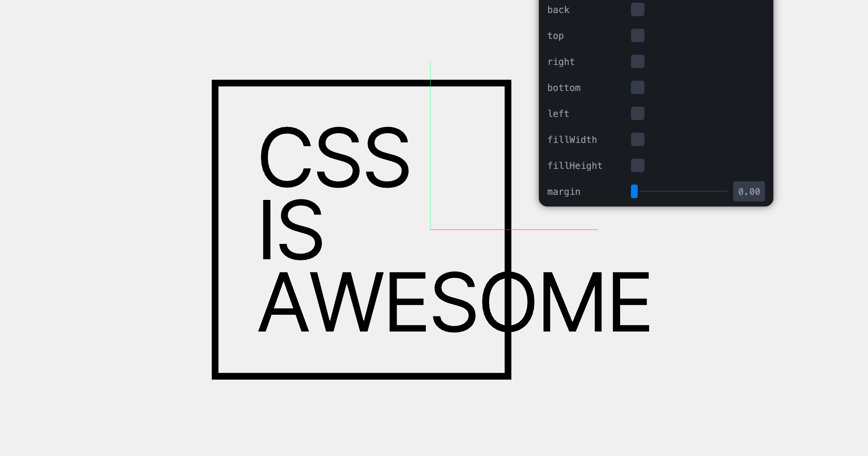This screenshot has width=868, height=456.
Task: Select the 'bottom' icon button in panel
Action: click(x=637, y=87)
